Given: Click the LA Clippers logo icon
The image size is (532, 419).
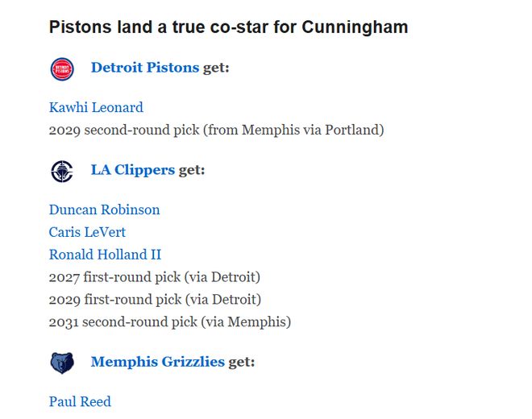Looking at the screenshot, I should point(61,171).
